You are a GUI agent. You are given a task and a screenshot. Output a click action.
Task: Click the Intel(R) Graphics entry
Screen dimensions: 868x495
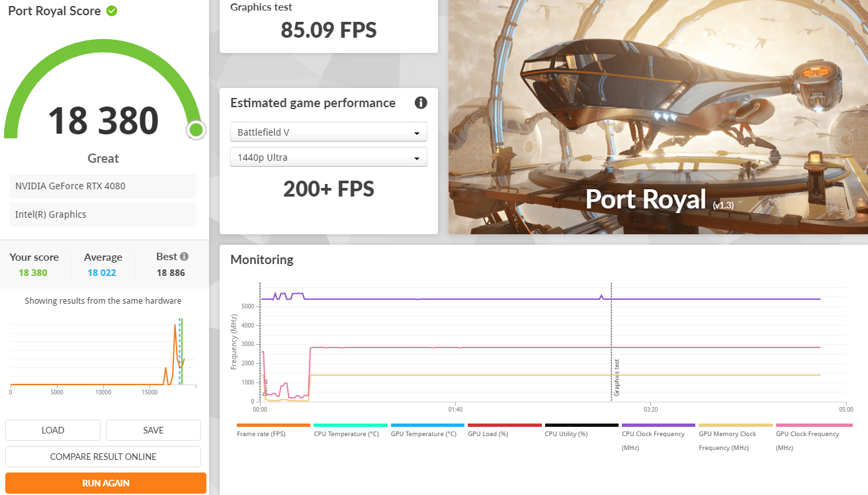coord(103,214)
